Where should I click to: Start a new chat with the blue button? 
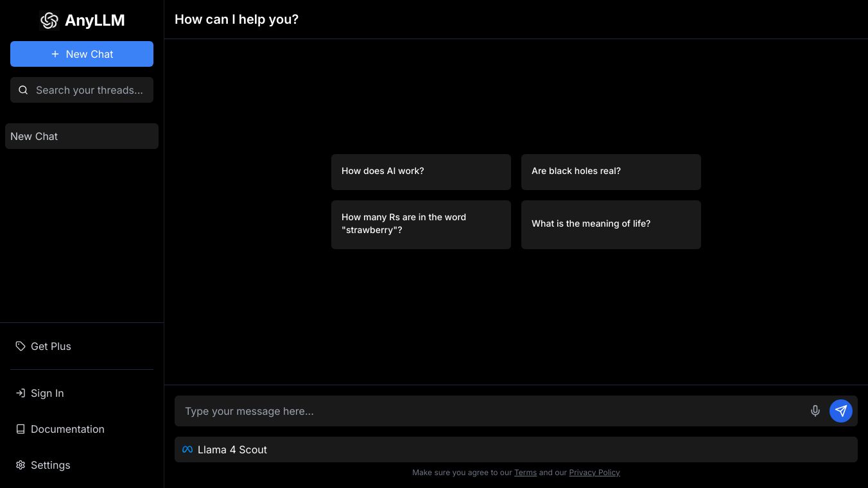(x=82, y=54)
